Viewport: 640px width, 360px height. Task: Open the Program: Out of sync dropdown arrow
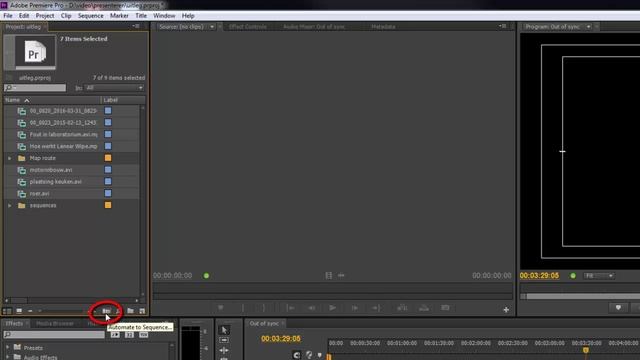pos(588,27)
